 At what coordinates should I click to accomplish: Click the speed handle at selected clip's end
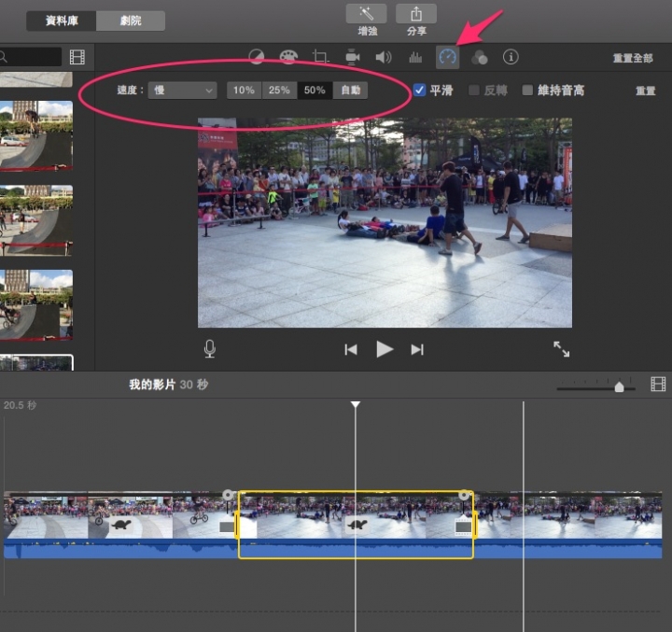click(463, 496)
